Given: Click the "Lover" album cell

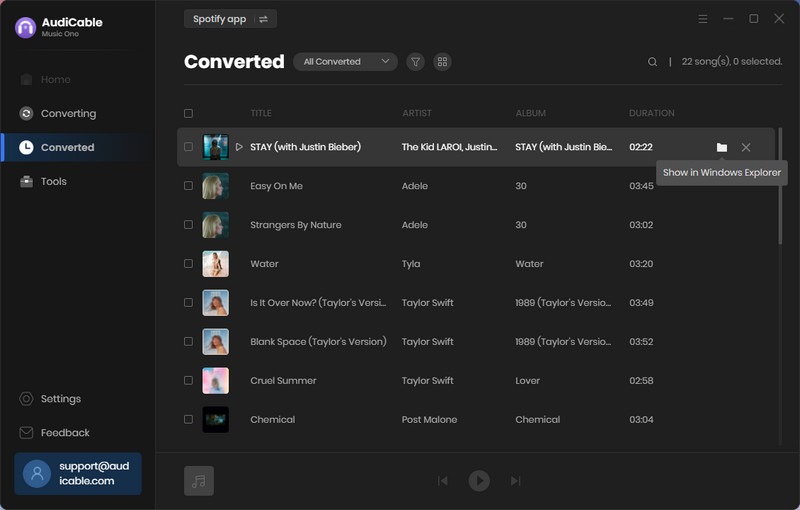Looking at the screenshot, I should tap(527, 380).
